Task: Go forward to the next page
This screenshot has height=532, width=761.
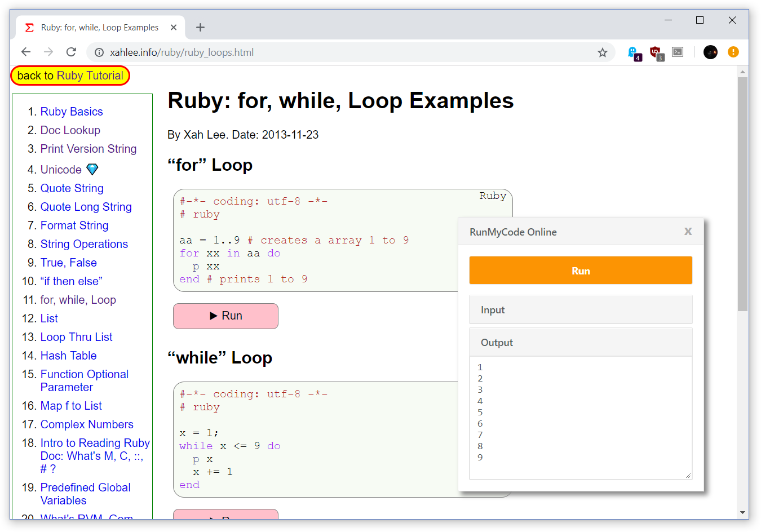Action: coord(48,52)
